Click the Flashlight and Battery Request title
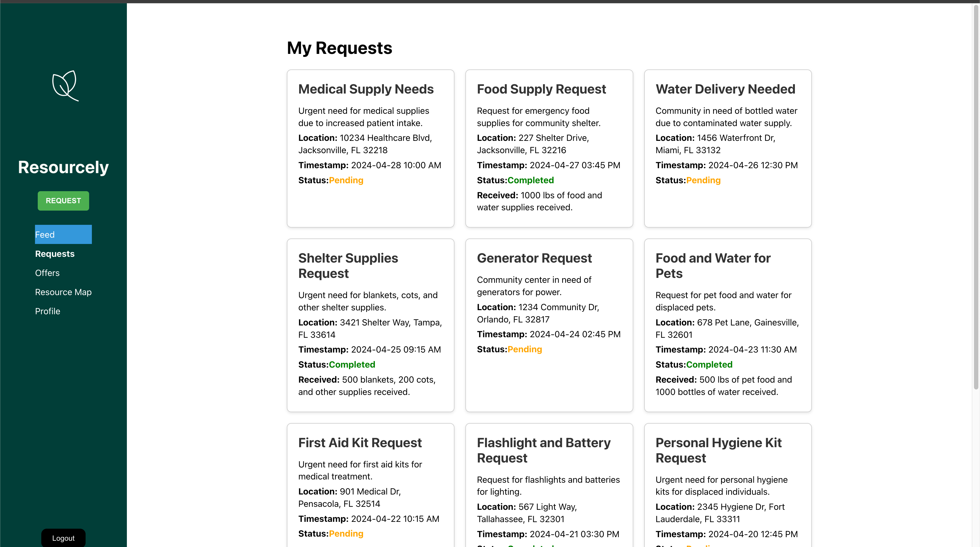The width and height of the screenshot is (980, 547). (x=544, y=450)
